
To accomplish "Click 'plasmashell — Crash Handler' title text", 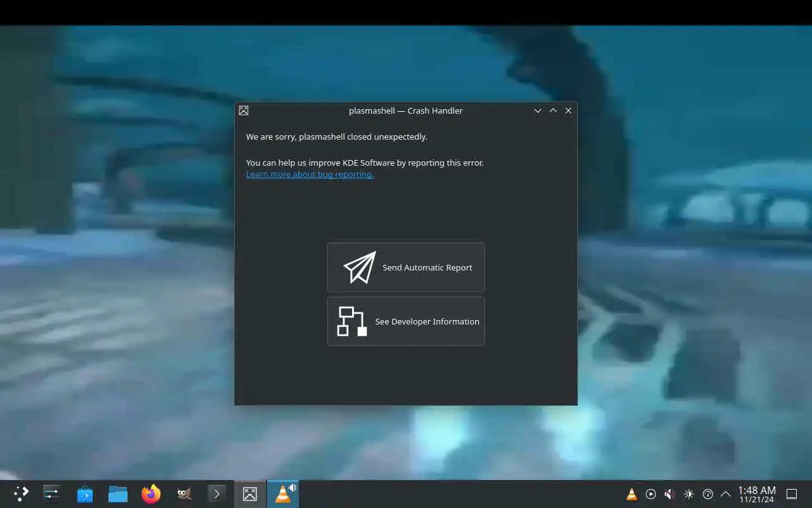I will (x=406, y=110).
